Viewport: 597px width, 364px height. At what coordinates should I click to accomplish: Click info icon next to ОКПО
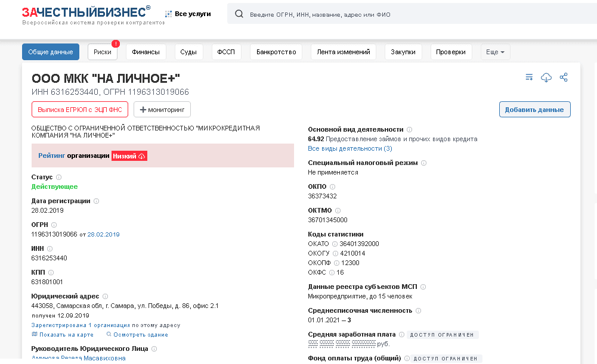[x=332, y=186]
